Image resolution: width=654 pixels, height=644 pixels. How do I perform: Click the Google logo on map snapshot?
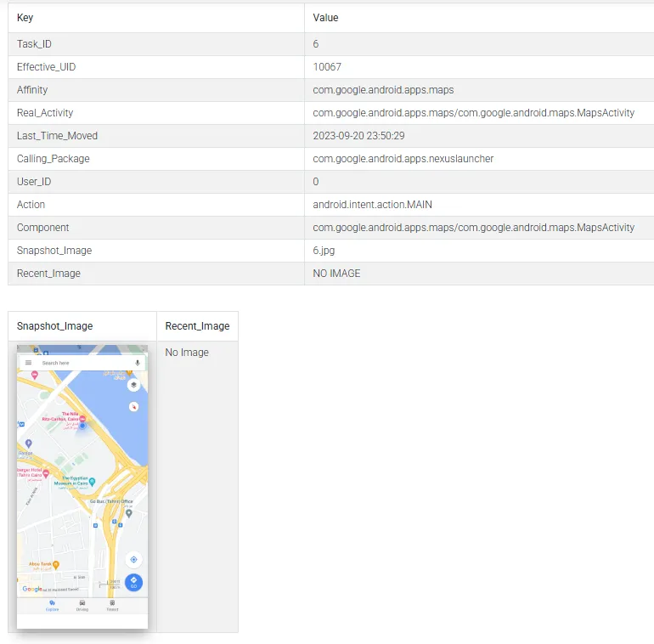[32, 589]
